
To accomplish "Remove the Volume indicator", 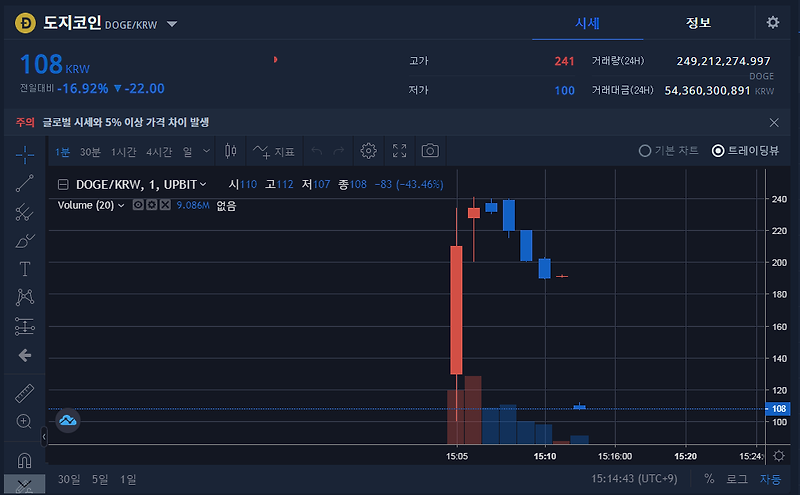I will 165,205.
